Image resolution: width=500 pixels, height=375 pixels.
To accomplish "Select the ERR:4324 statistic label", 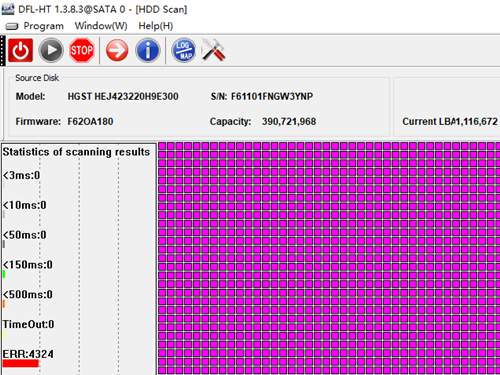I will (x=28, y=354).
